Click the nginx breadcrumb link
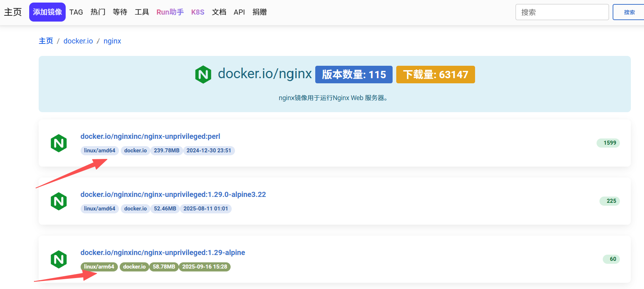This screenshot has width=644, height=289. [x=112, y=41]
